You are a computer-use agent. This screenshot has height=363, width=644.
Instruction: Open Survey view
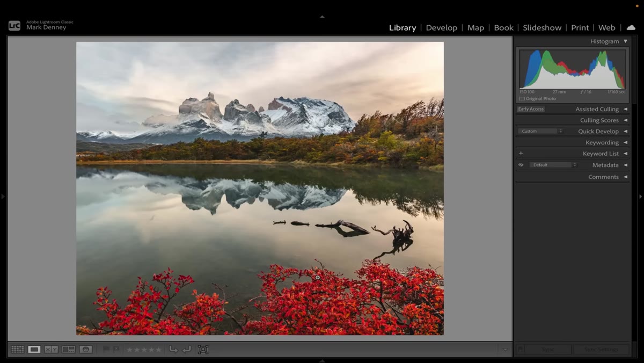tap(69, 350)
